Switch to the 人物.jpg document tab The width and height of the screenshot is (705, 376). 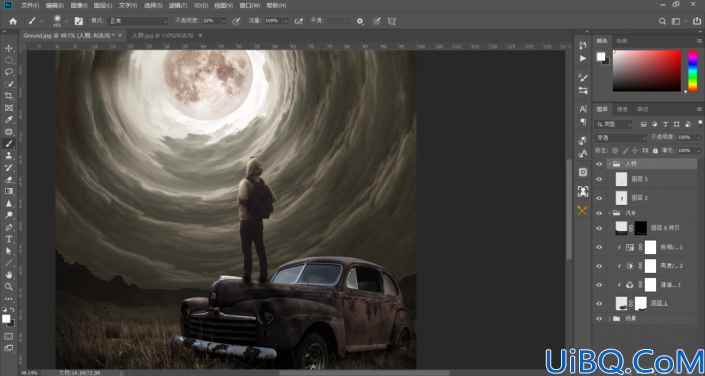[162, 35]
